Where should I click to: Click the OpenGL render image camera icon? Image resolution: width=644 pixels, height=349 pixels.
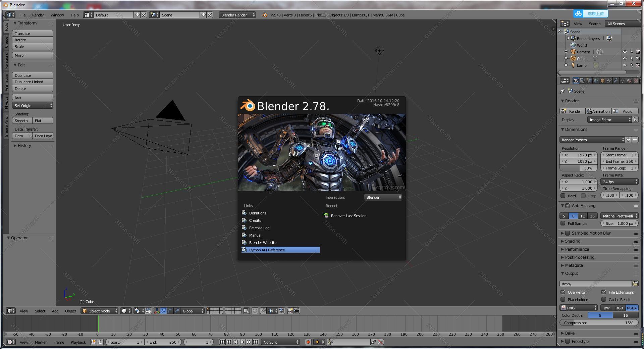(x=290, y=311)
